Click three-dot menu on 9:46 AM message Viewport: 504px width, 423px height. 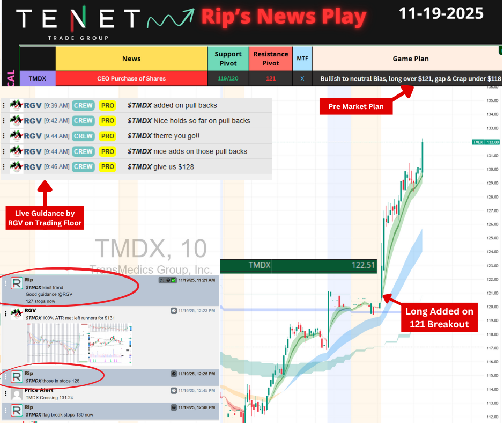point(4,167)
